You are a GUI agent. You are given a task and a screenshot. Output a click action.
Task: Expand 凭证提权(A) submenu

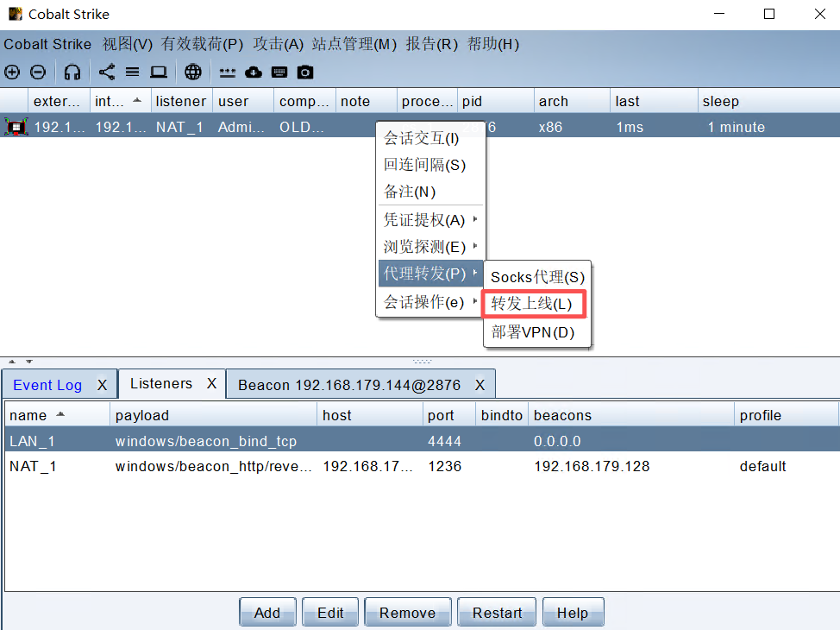click(x=430, y=220)
